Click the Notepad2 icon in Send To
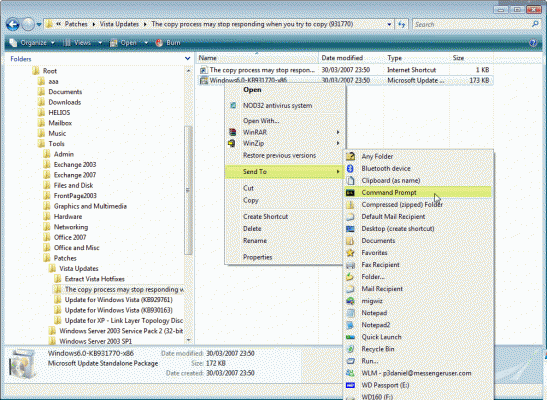This screenshot has height=400, width=547. click(x=350, y=325)
